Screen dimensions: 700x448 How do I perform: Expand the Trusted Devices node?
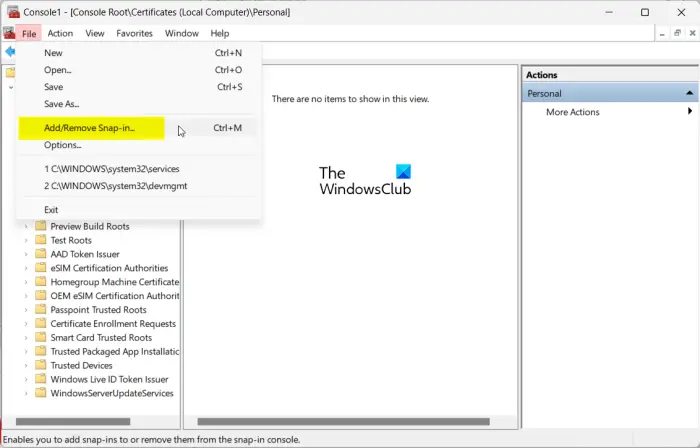[x=26, y=365]
